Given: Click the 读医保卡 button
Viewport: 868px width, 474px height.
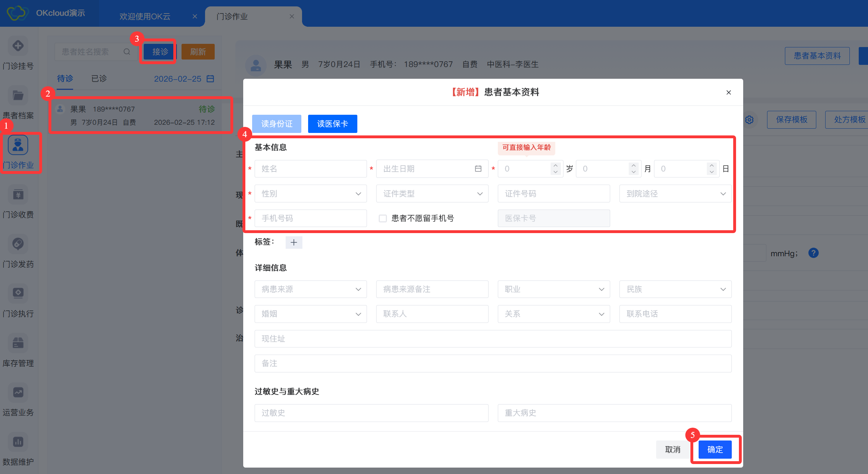Looking at the screenshot, I should [x=332, y=124].
